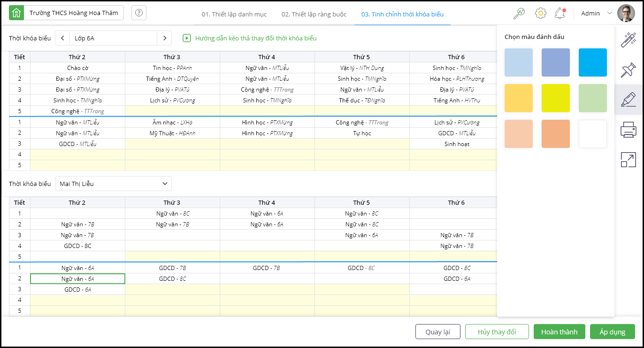Open the help question mark icon
644x348 pixels.
139,13
